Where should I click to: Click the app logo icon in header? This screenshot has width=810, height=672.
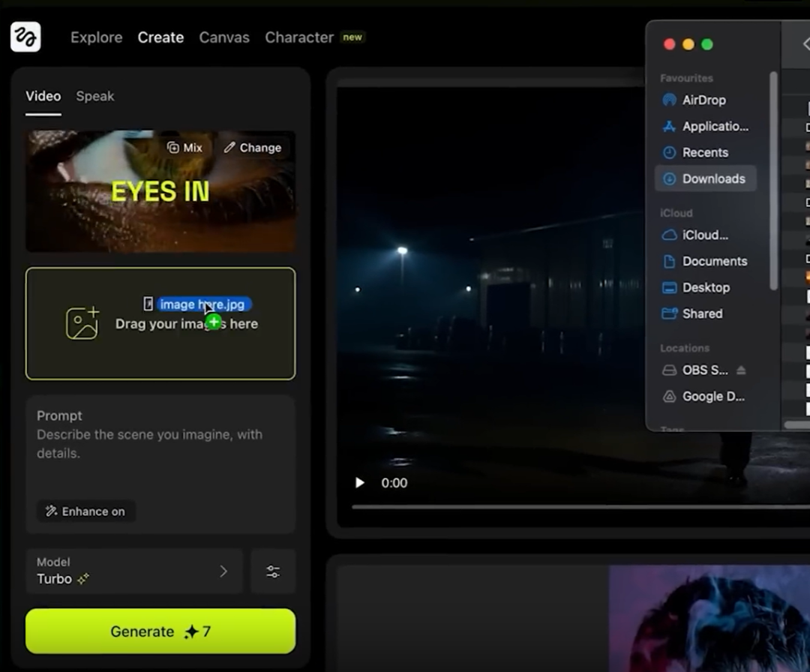[x=25, y=37]
